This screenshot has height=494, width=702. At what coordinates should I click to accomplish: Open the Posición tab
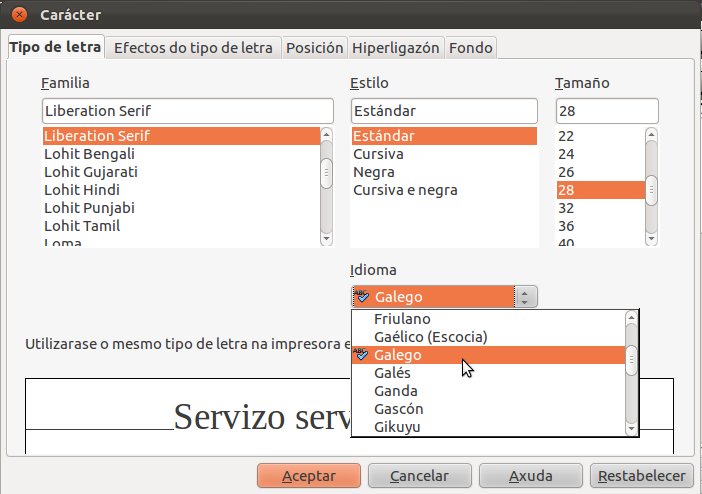(x=314, y=48)
